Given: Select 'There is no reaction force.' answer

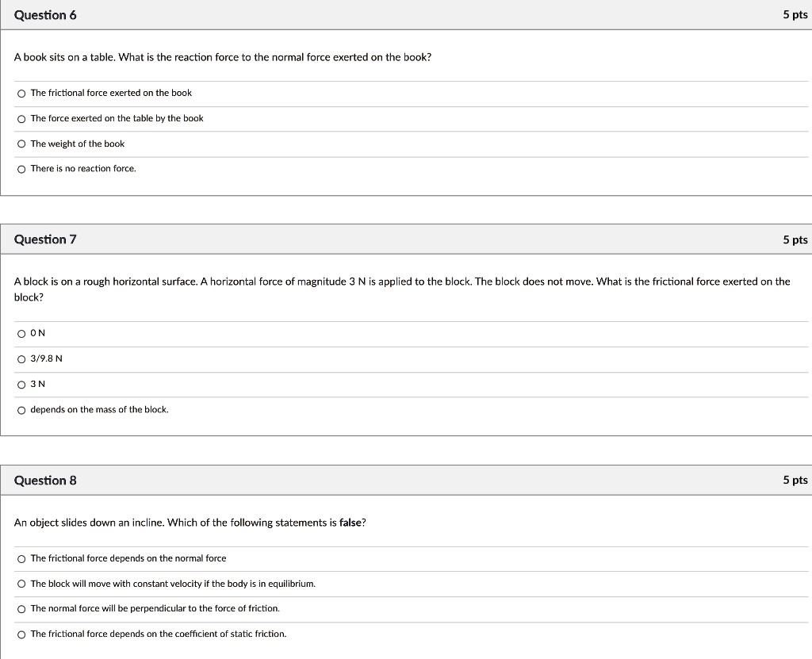Looking at the screenshot, I should point(21,169).
